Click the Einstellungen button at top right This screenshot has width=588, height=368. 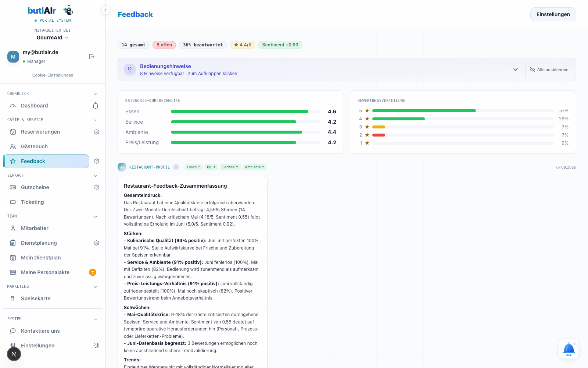553,14
